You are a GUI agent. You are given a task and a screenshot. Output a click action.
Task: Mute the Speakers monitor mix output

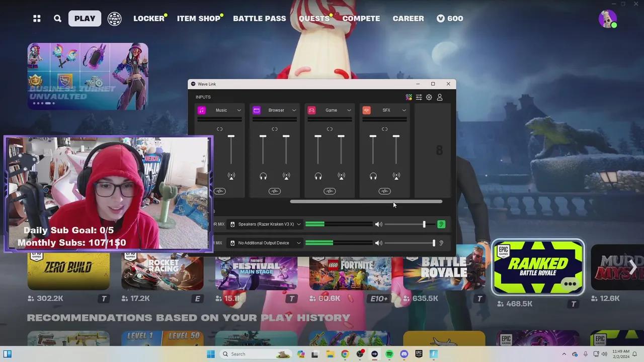(378, 224)
